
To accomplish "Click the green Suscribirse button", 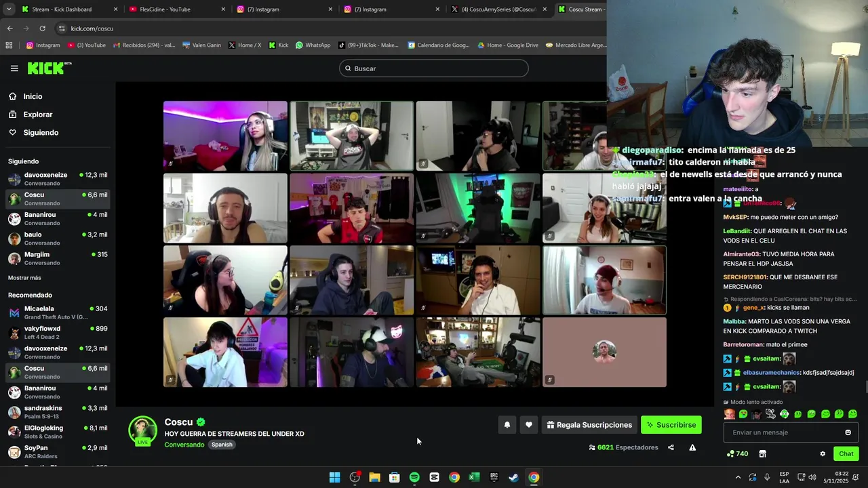I will click(671, 425).
